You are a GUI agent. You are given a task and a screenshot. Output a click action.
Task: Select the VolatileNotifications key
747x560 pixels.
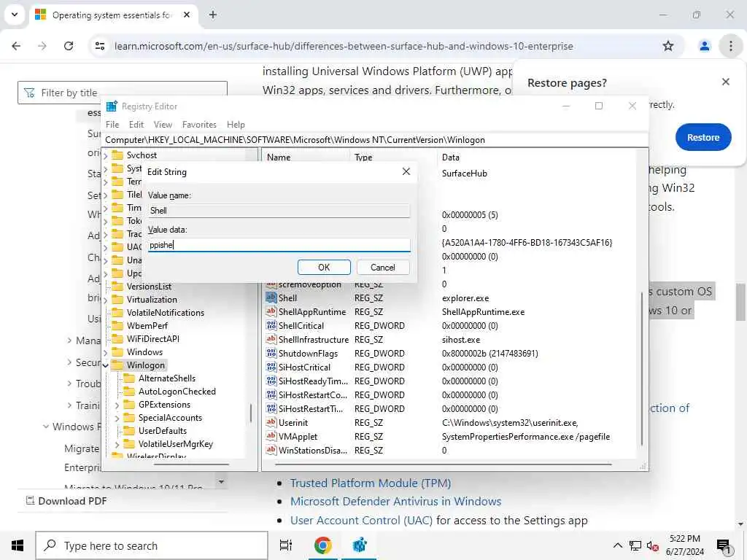[x=158, y=312]
